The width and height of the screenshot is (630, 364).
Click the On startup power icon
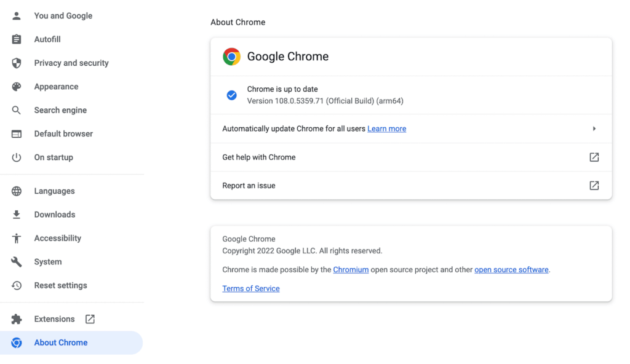point(16,157)
